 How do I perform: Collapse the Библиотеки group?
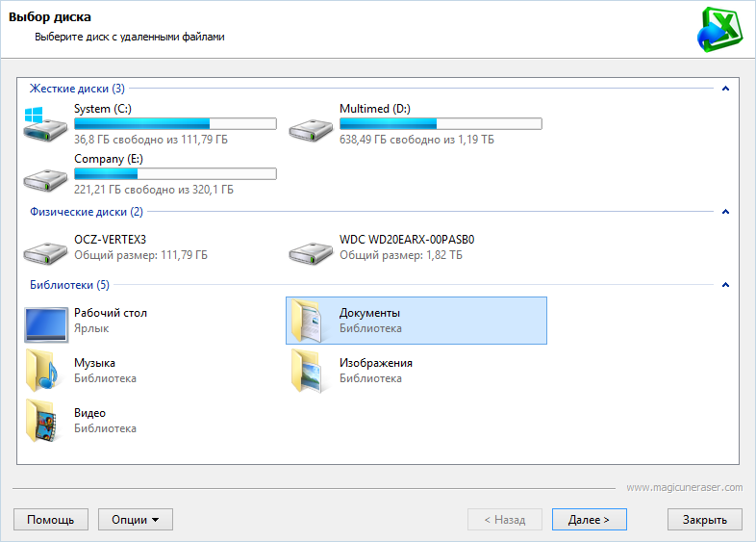point(725,285)
